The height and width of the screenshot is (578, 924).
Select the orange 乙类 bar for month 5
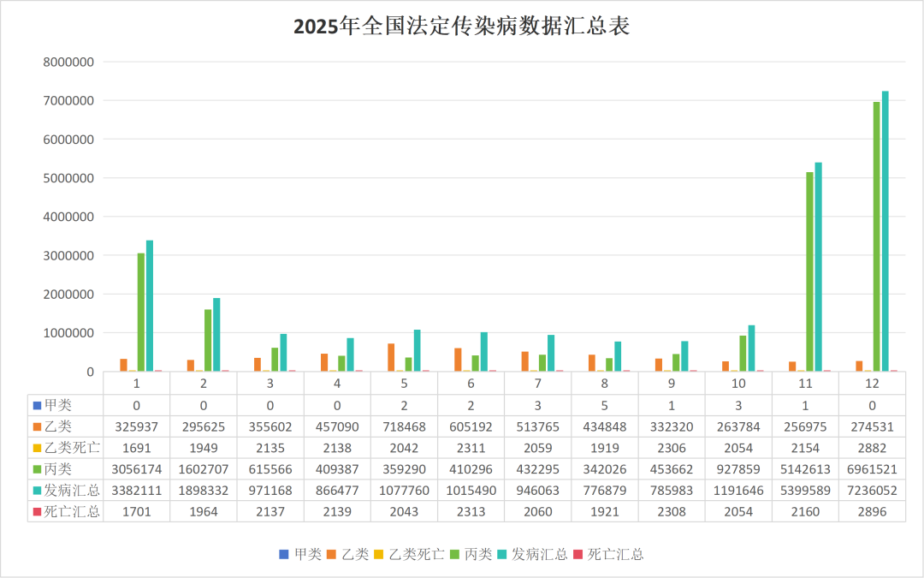click(x=391, y=357)
